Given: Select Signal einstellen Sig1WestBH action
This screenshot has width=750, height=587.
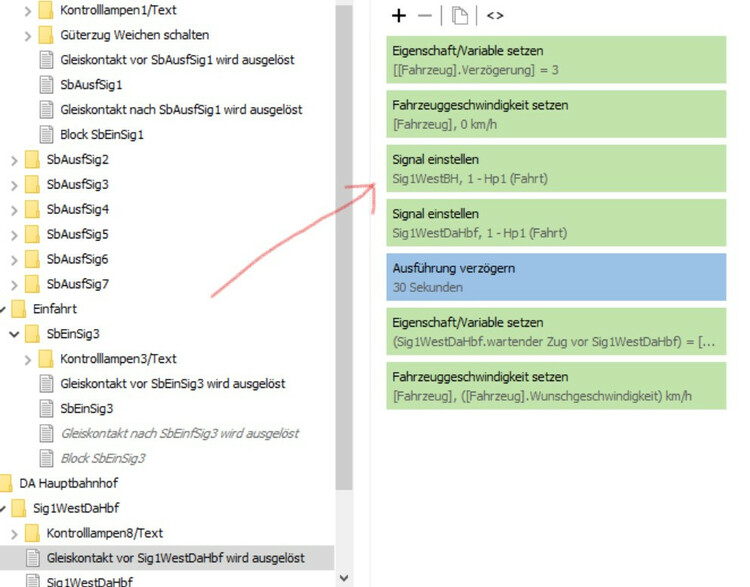Looking at the screenshot, I should [556, 168].
